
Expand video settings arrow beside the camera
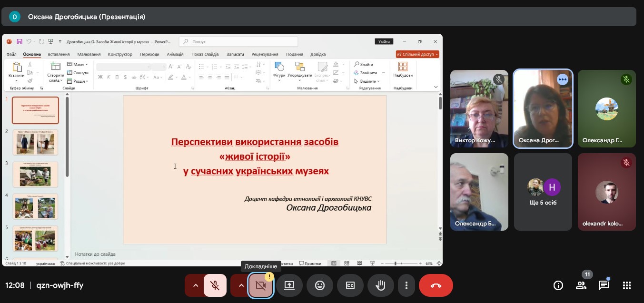pos(241,285)
